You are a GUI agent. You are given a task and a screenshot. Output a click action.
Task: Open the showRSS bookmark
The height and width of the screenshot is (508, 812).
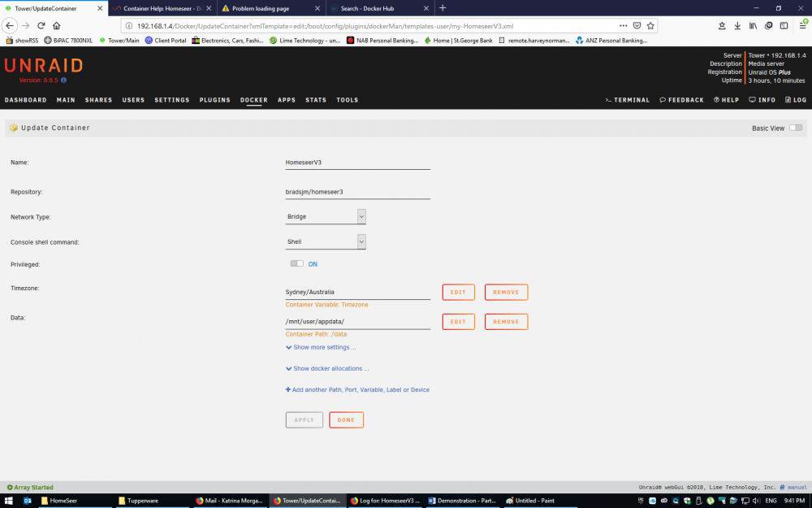[x=22, y=40]
